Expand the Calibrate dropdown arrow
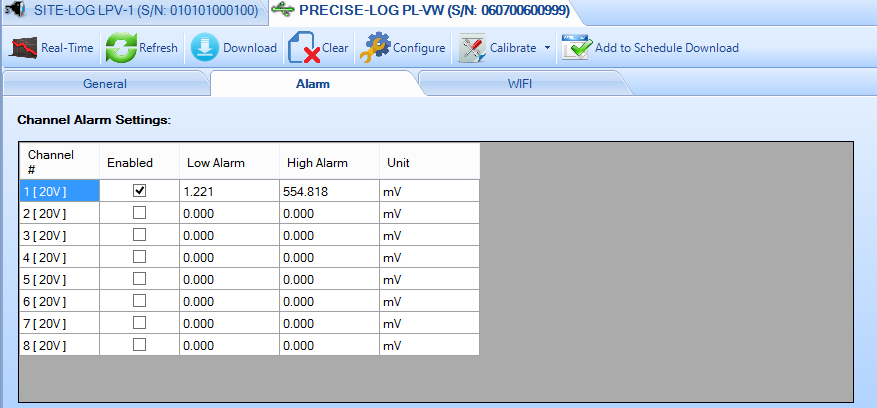This screenshot has height=408, width=877. [x=547, y=48]
